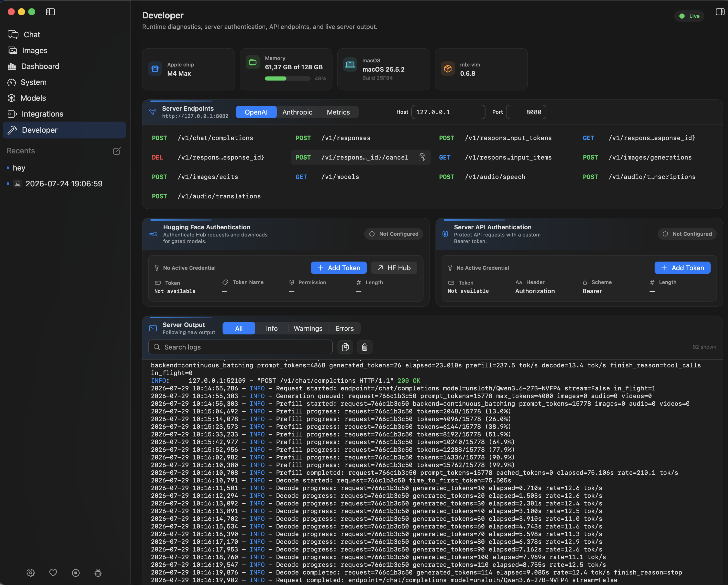The width and height of the screenshot is (728, 585).
Task: Open settings gear icon at sidebar bottom
Action: (x=31, y=572)
